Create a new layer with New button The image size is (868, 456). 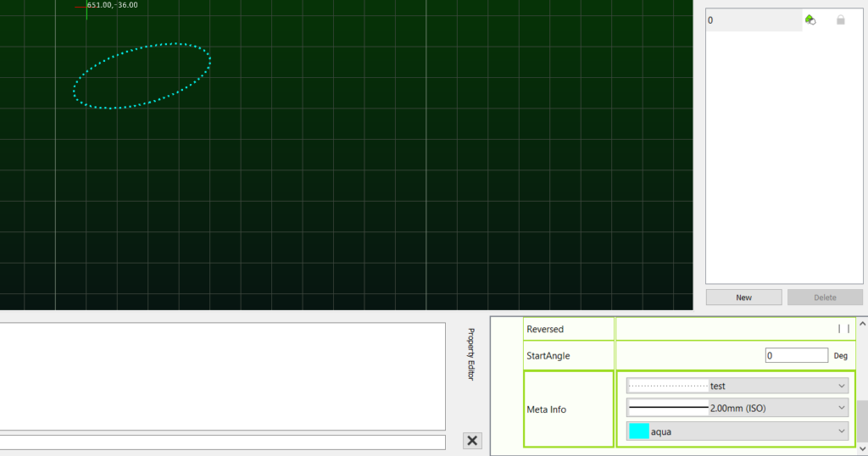(x=743, y=298)
